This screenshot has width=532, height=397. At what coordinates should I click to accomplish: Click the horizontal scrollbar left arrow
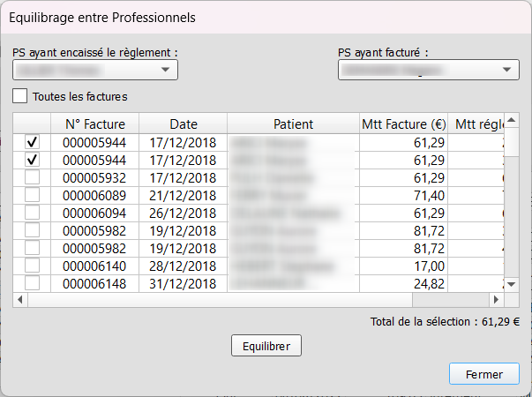(21, 300)
